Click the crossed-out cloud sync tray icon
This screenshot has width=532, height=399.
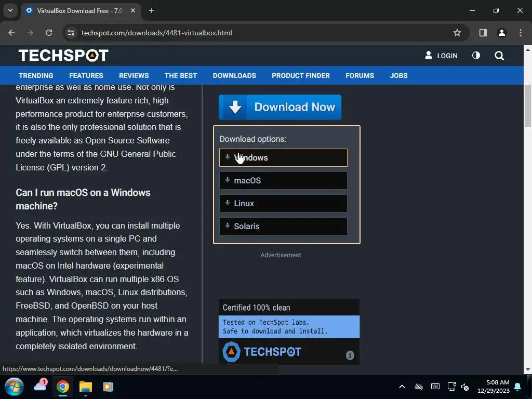click(419, 387)
